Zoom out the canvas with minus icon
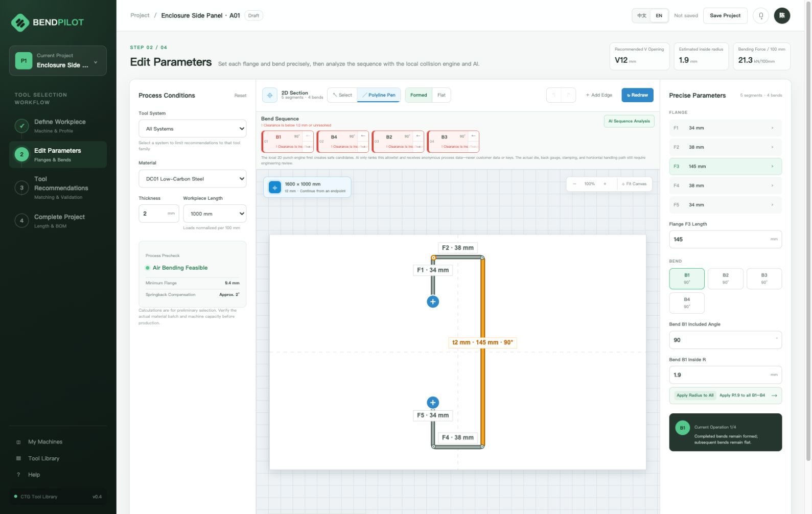The height and width of the screenshot is (514, 812). [574, 184]
